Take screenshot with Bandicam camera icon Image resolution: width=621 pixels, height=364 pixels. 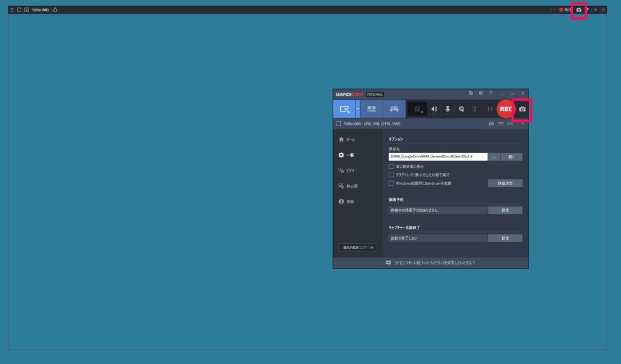(522, 109)
